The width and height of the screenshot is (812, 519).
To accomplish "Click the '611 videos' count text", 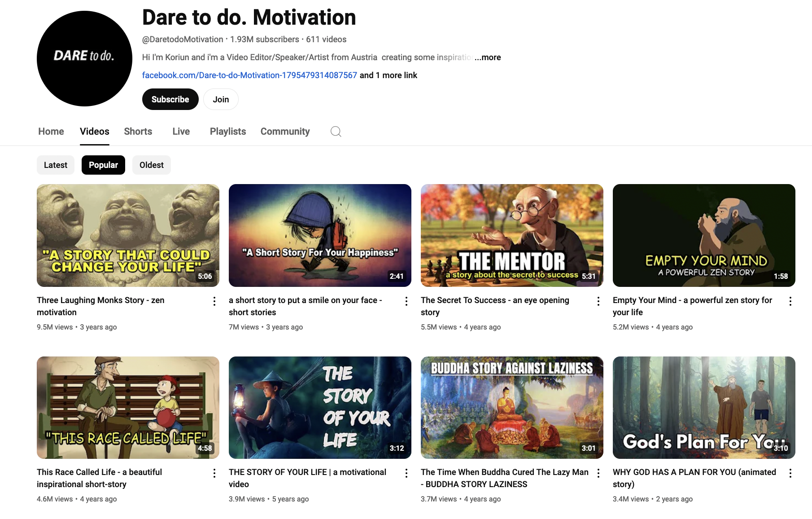I will 326,40.
